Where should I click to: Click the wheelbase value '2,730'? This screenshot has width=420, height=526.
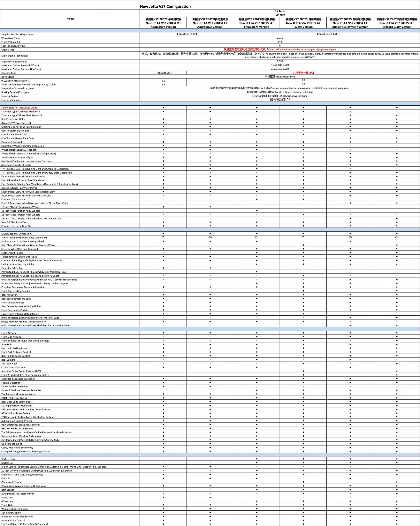(x=280, y=38)
